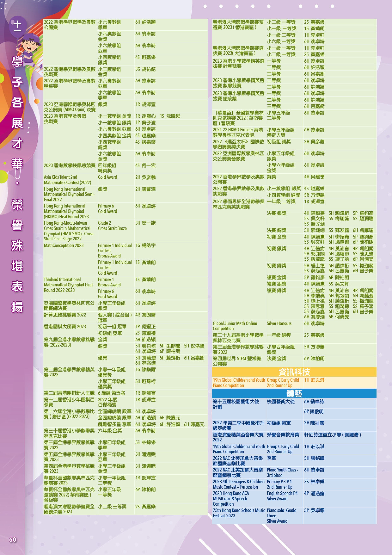Image resolution: width=392 pixels, height=555 pixels.
Task: Click student name 2H 陳賢澤
Action: tap(145, 189)
